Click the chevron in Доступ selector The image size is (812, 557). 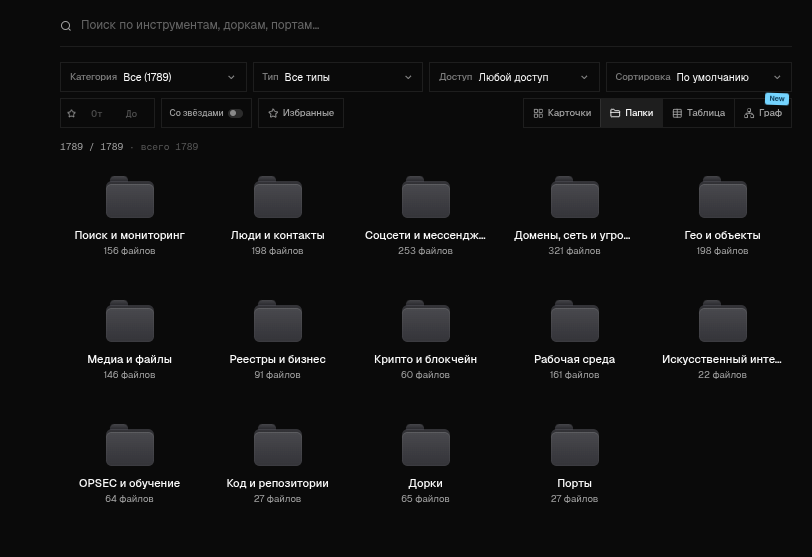pos(584,77)
